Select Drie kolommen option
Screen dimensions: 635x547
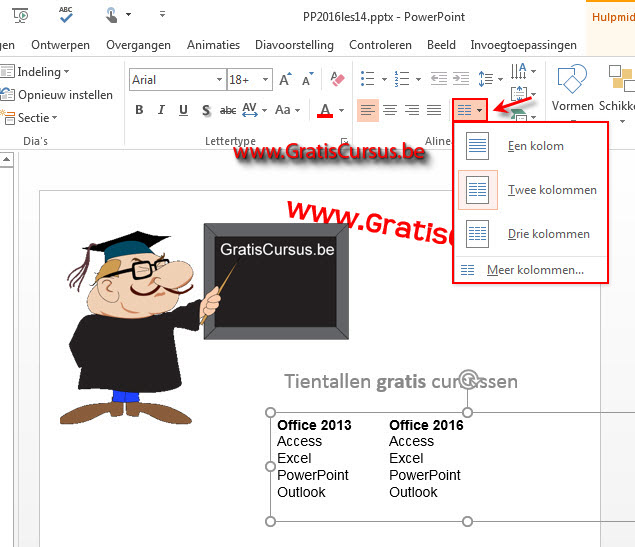531,234
